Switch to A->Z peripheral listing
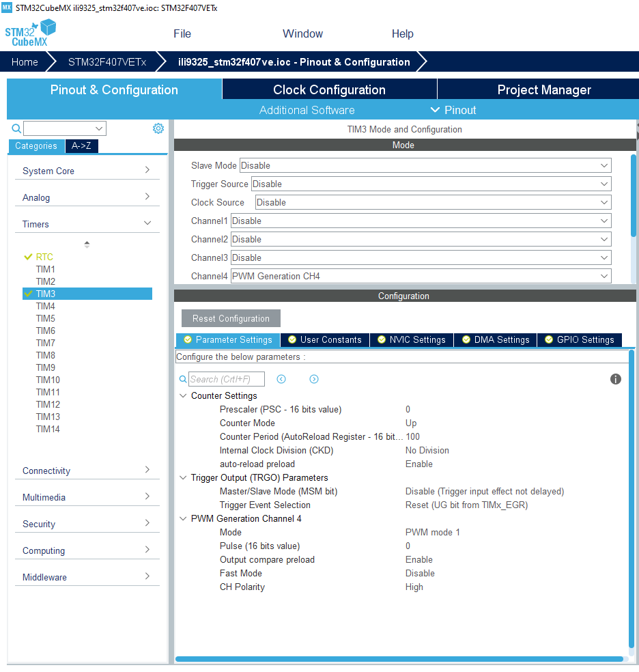 pyautogui.click(x=81, y=145)
